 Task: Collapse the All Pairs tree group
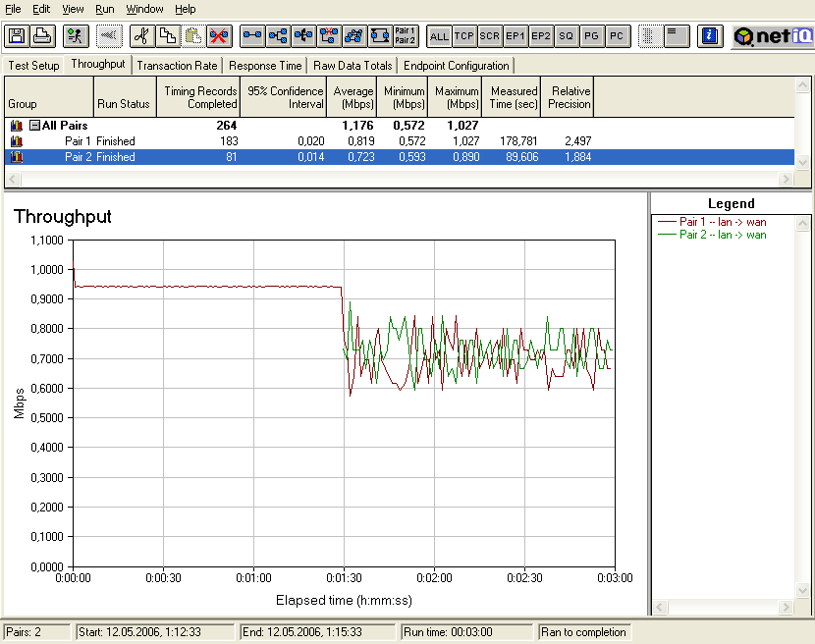tap(34, 126)
